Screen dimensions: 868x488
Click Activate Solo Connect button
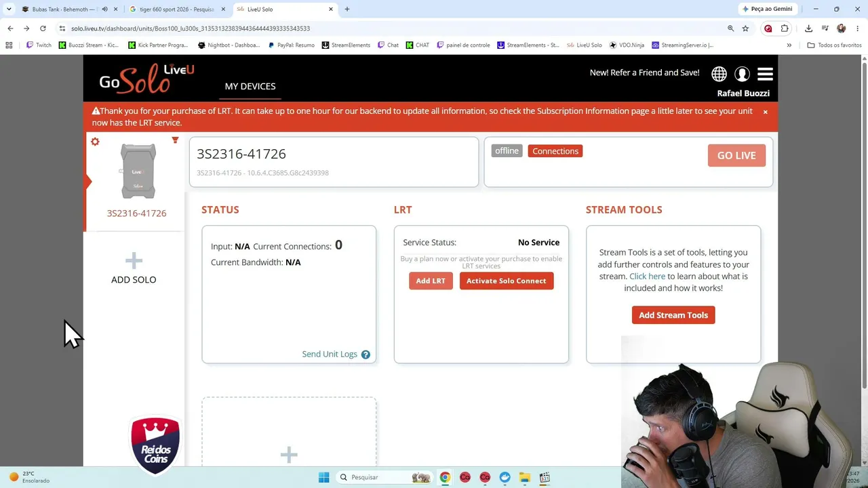(x=506, y=281)
